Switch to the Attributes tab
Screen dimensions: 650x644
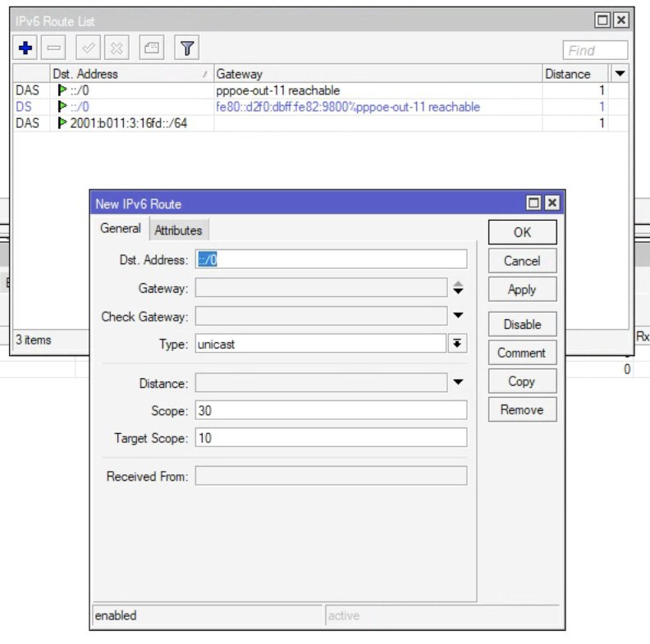point(178,231)
